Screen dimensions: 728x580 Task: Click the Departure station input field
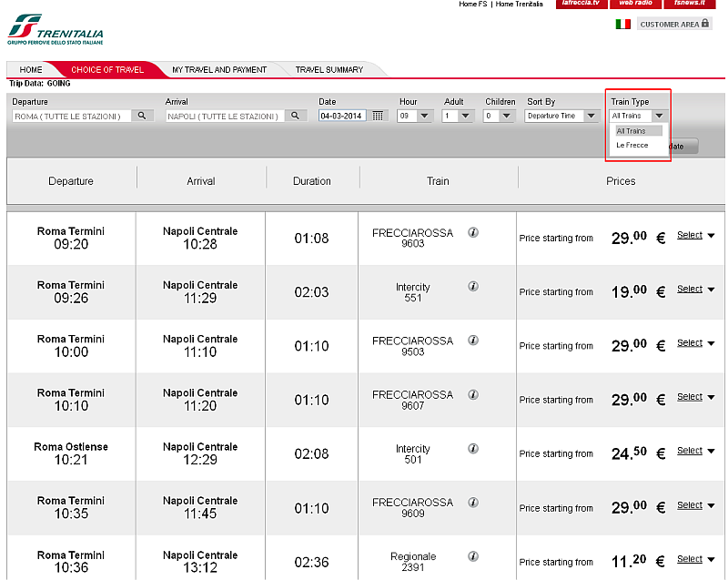[x=72, y=117]
